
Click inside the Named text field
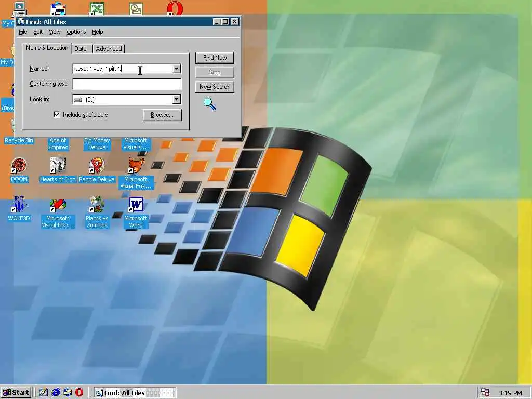(123, 69)
